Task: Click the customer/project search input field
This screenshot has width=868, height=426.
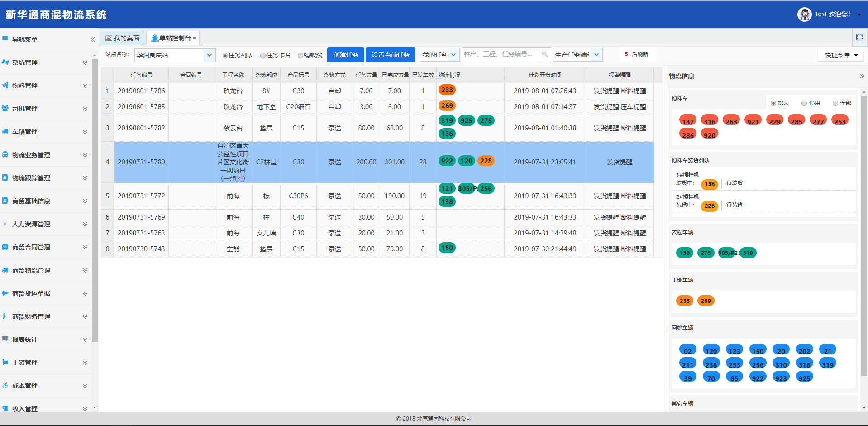Action: pyautogui.click(x=501, y=54)
